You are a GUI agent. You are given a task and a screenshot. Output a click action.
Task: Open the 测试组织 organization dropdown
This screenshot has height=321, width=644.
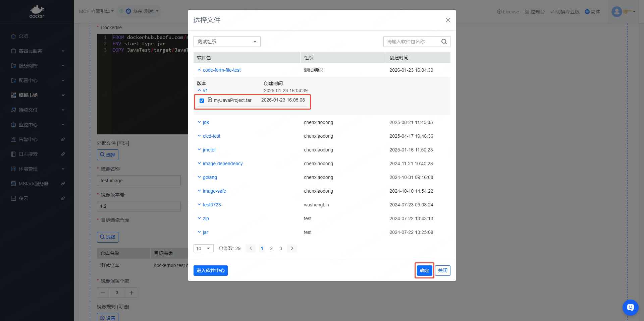tap(227, 42)
